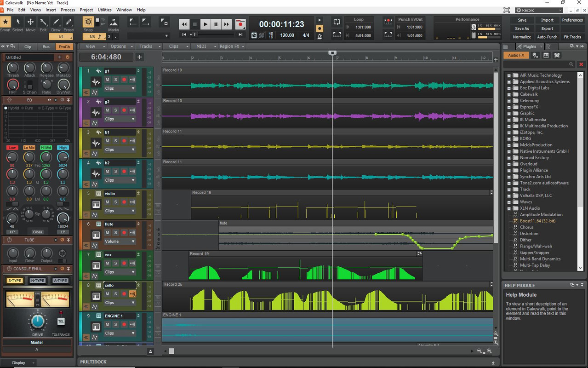Go to project end button
The width and height of the screenshot is (588, 368).
(x=240, y=34)
